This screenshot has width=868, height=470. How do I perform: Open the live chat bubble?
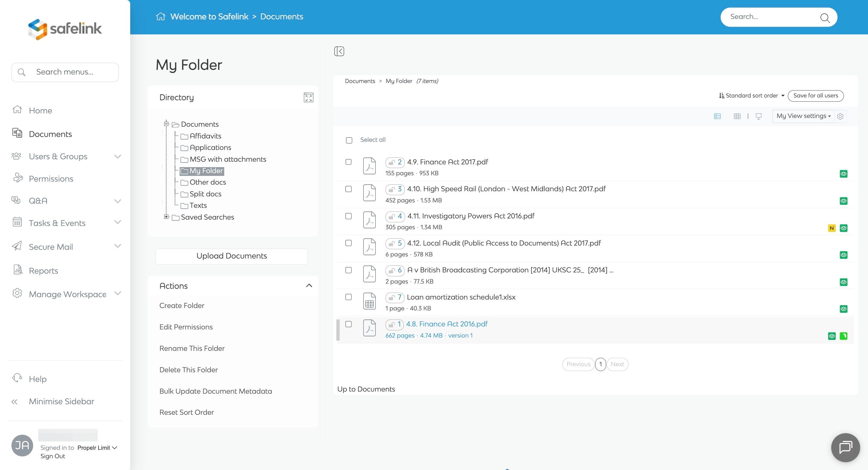(845, 447)
